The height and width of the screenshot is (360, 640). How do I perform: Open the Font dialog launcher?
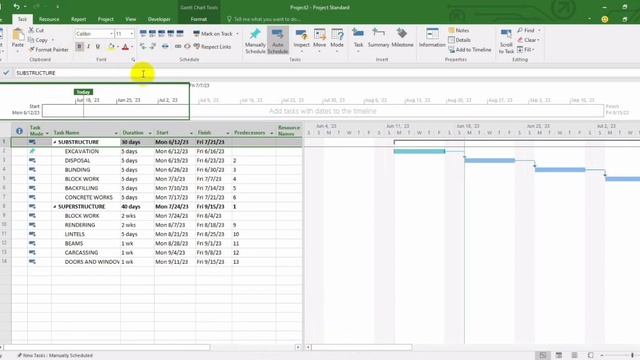tap(133, 60)
